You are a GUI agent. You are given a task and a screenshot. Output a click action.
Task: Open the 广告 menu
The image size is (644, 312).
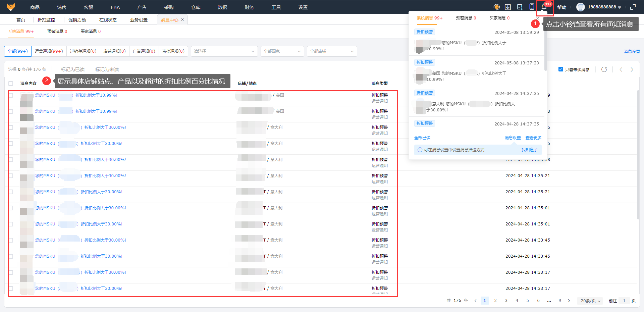tap(142, 7)
